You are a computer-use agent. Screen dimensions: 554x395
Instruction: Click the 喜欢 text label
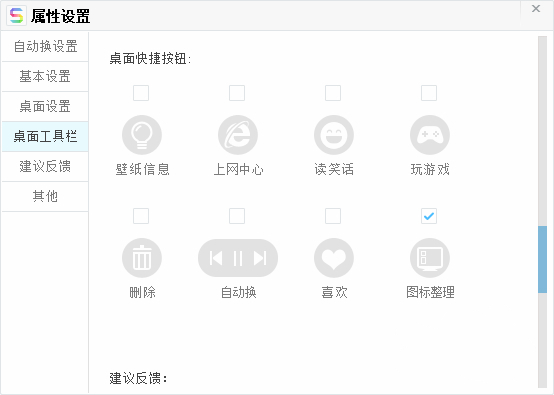coord(334,292)
